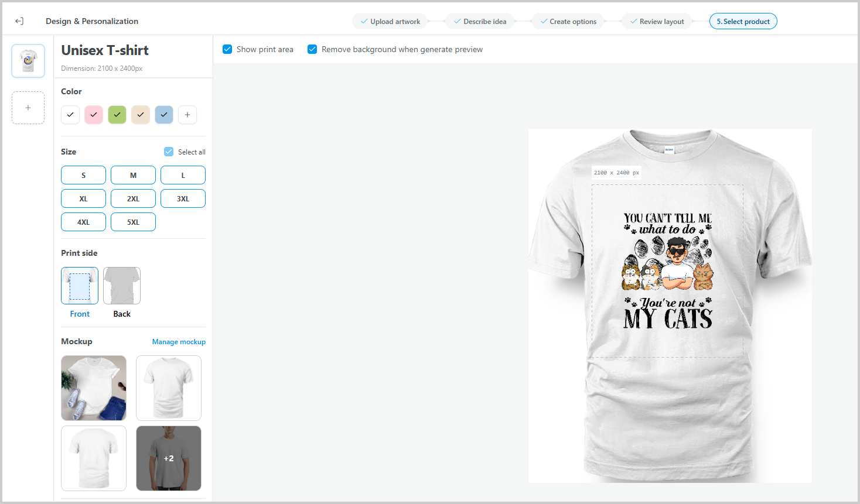Click the Design & Personalization title

click(x=92, y=21)
